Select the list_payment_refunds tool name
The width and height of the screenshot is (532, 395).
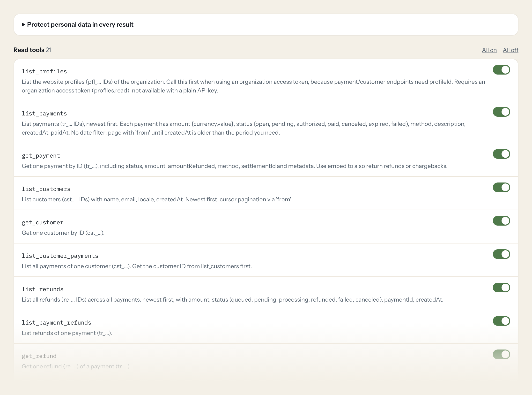tap(57, 323)
